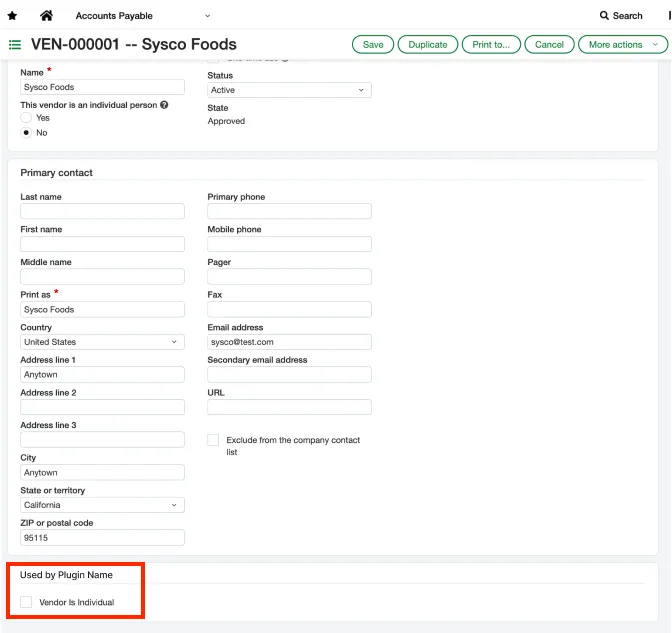Click the Pager field
Image resolution: width=672 pixels, height=633 pixels.
[x=289, y=276]
